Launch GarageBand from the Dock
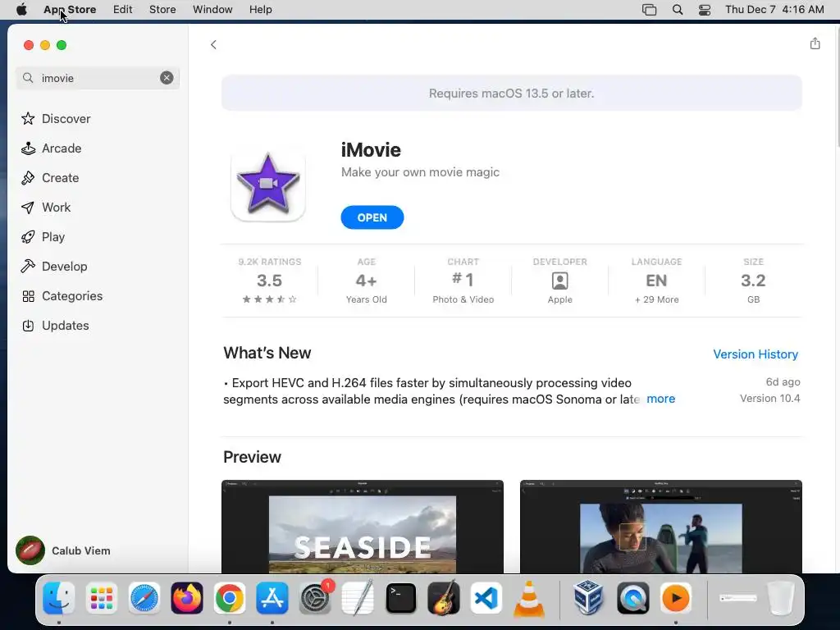This screenshot has height=630, width=840. pyautogui.click(x=444, y=598)
